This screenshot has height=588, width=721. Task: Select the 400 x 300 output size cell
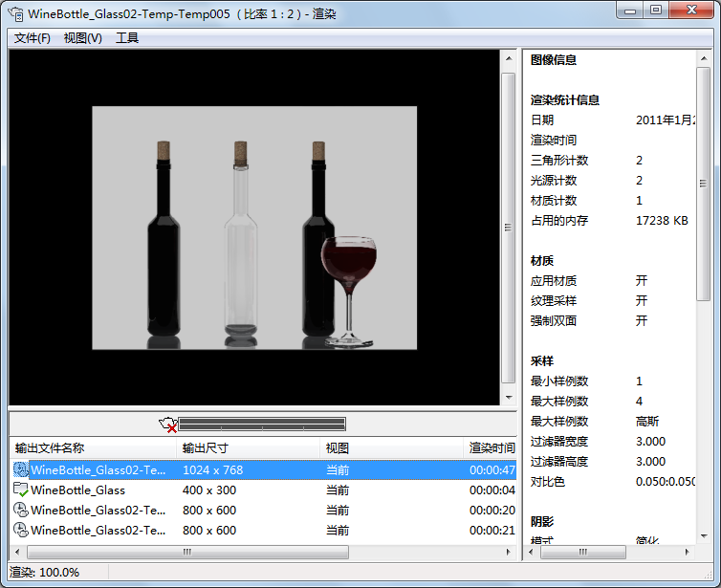(x=209, y=490)
